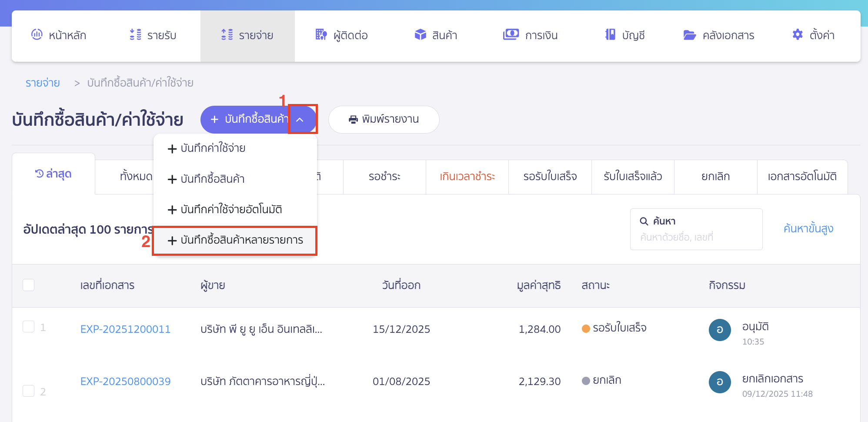Click the ตั้งค่า settings gear icon
Viewport: 868px width, 422px height.
pos(798,35)
